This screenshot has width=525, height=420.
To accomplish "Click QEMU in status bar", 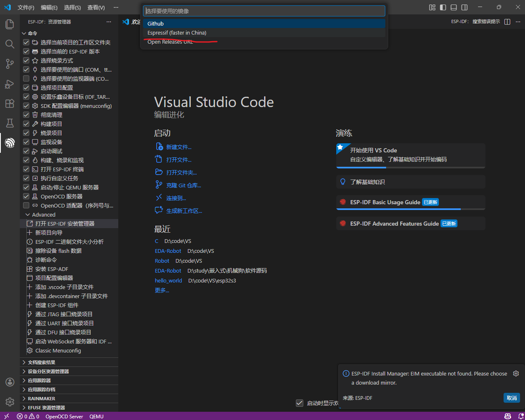I will coord(96,416).
